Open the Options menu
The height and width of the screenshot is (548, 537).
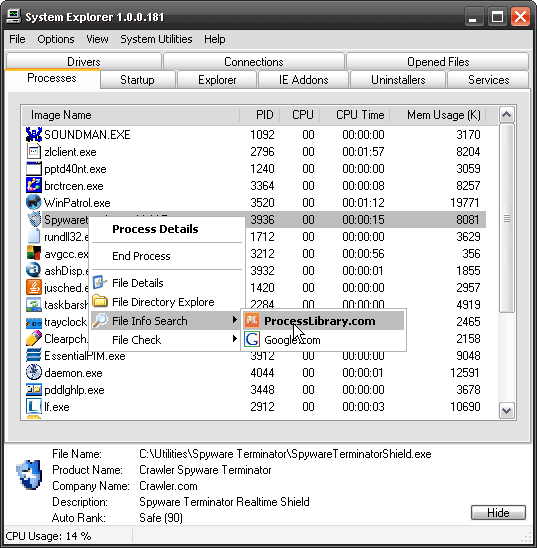56,39
